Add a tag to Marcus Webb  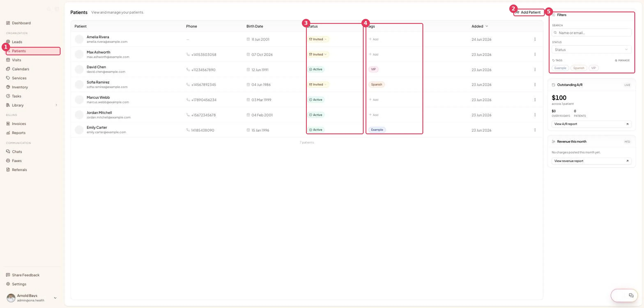374,100
